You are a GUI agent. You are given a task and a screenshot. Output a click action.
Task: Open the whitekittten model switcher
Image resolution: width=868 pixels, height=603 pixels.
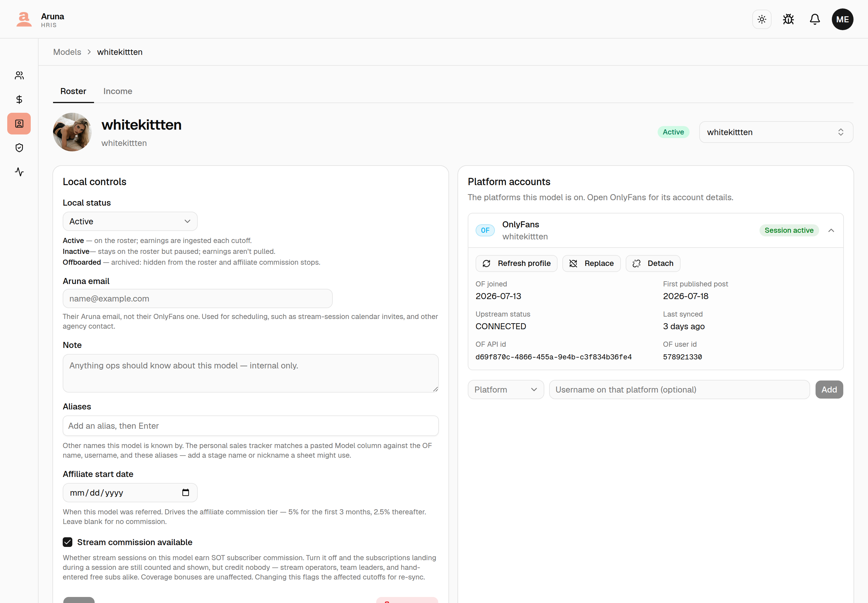click(x=776, y=132)
